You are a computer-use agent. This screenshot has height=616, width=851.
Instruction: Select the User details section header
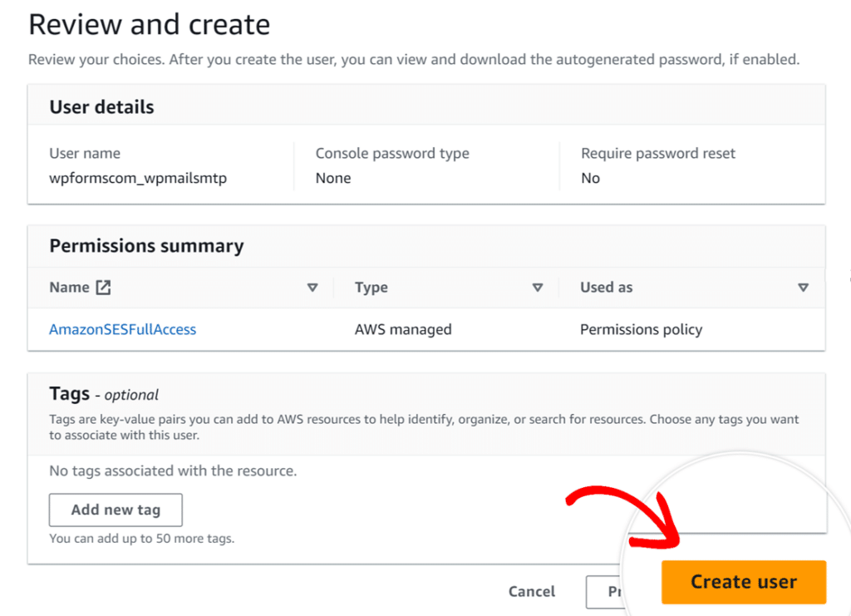(102, 106)
